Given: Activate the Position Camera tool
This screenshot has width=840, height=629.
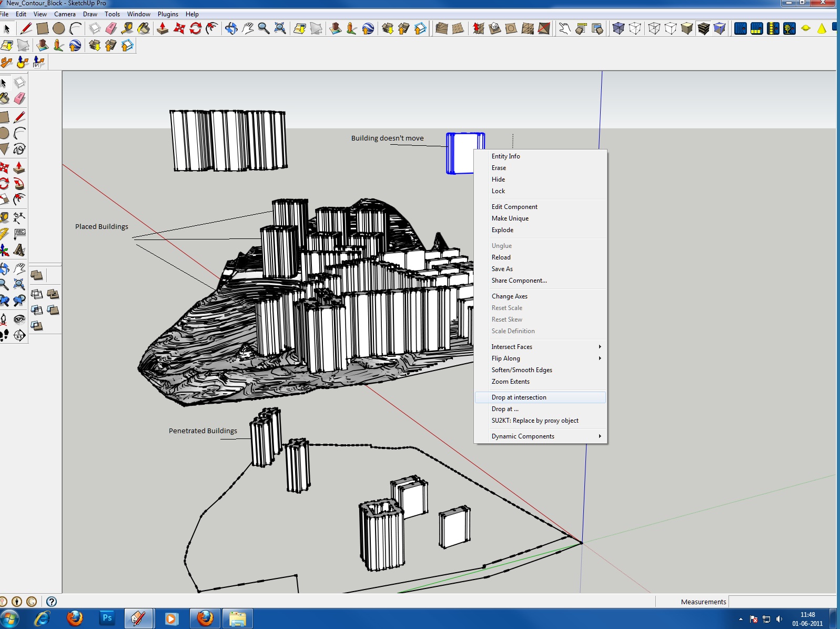Looking at the screenshot, I should pos(4,320).
